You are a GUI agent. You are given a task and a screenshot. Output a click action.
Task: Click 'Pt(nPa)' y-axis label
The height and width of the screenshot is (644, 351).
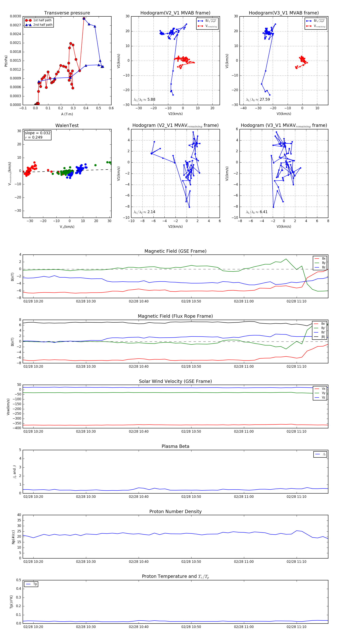[6, 61]
